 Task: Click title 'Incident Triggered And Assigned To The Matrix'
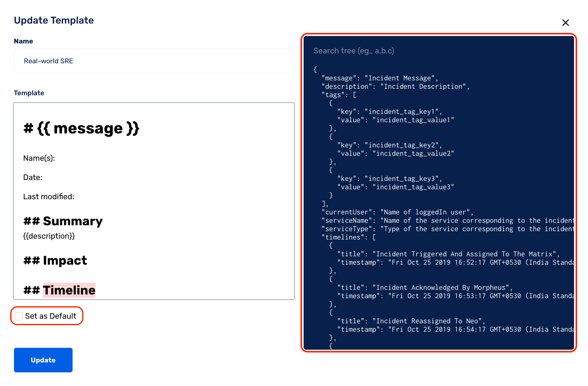448,254
